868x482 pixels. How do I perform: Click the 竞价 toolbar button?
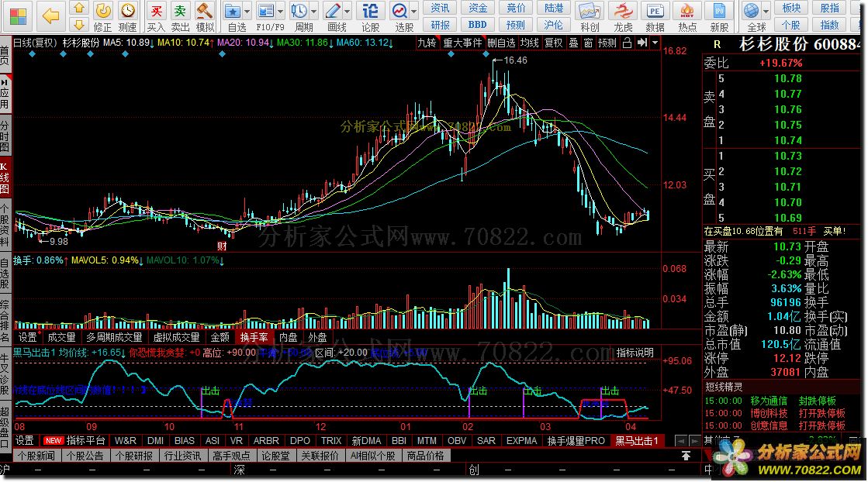(x=515, y=8)
